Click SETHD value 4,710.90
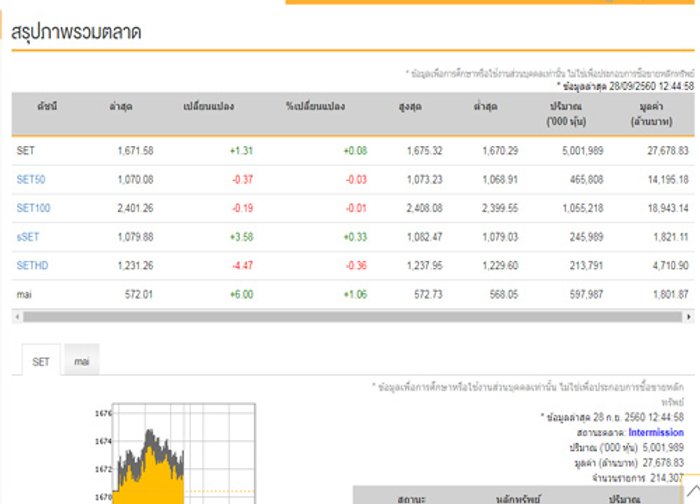 pyautogui.click(x=671, y=266)
